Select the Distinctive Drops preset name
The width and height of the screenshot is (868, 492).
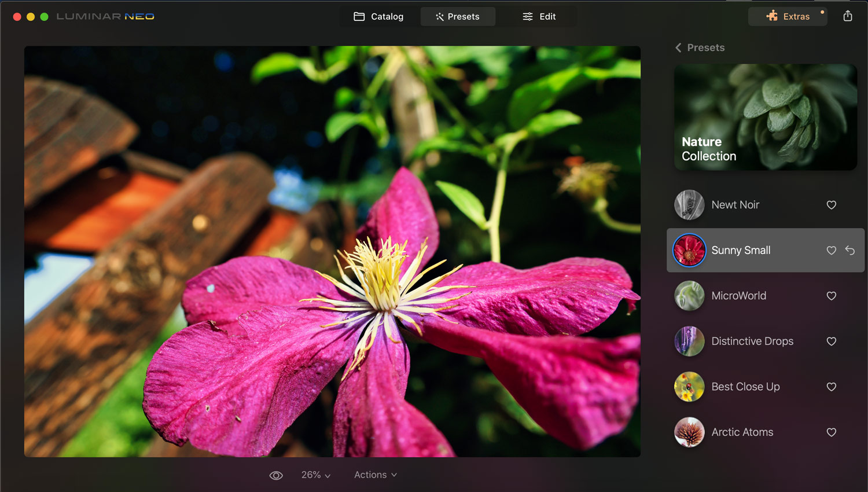(752, 341)
